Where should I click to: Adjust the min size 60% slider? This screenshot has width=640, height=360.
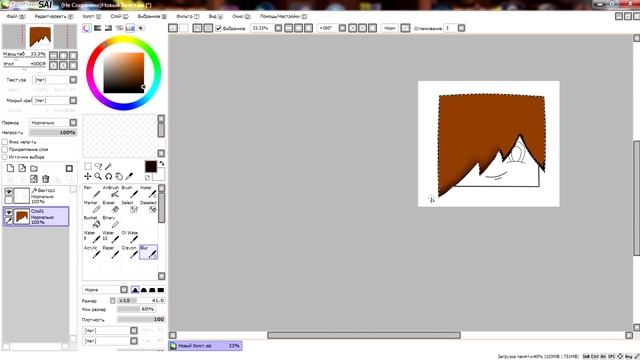[136, 309]
